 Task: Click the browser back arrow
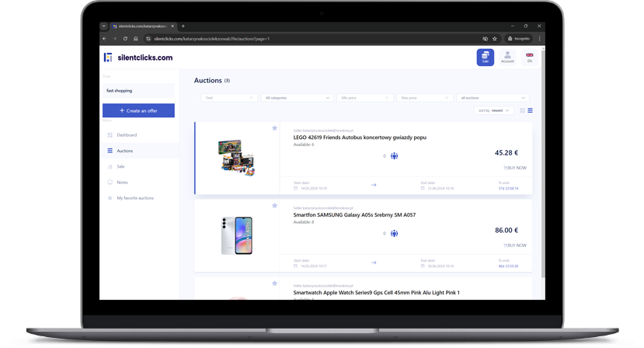pyautogui.click(x=104, y=39)
